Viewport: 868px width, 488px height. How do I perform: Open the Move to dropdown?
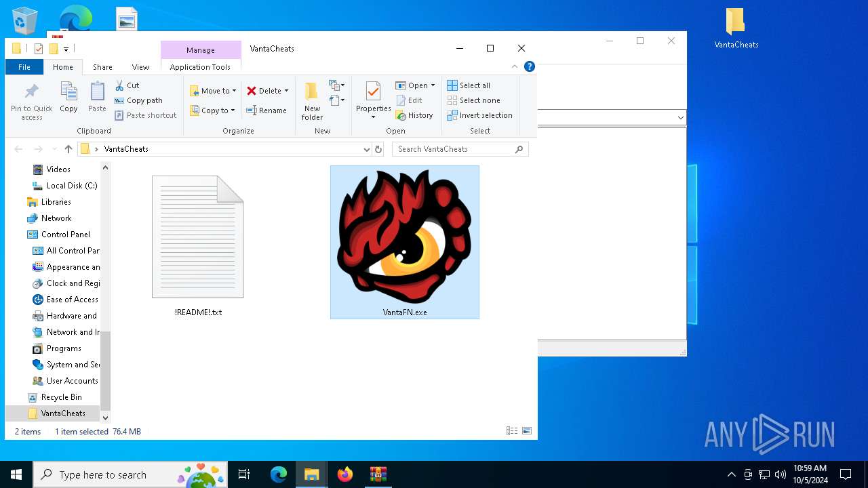pos(213,91)
